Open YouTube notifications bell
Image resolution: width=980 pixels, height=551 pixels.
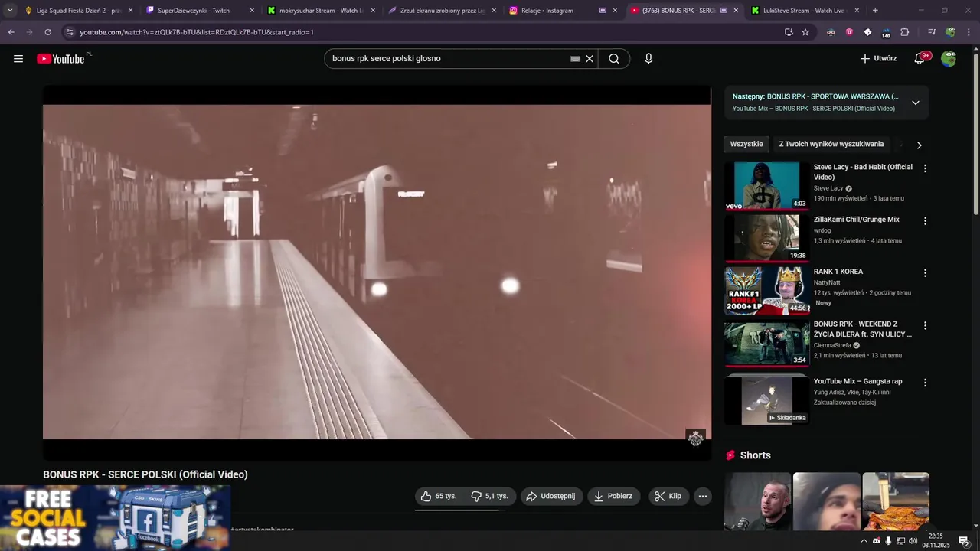[920, 59]
